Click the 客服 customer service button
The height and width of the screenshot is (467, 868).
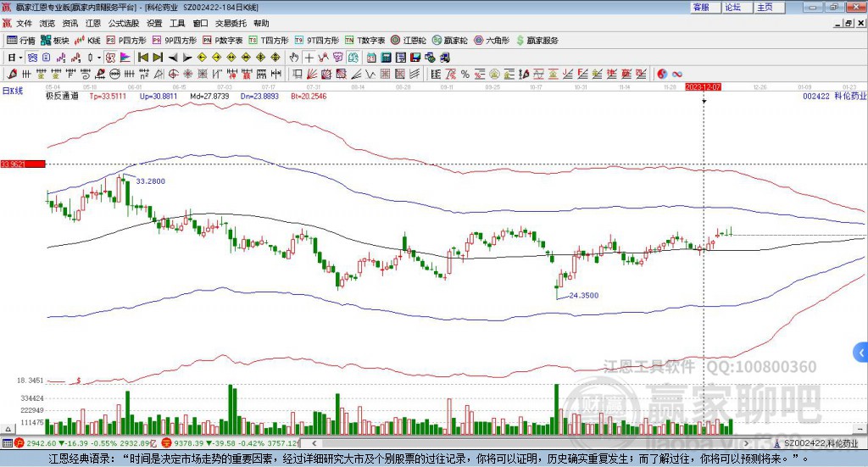[x=705, y=7]
